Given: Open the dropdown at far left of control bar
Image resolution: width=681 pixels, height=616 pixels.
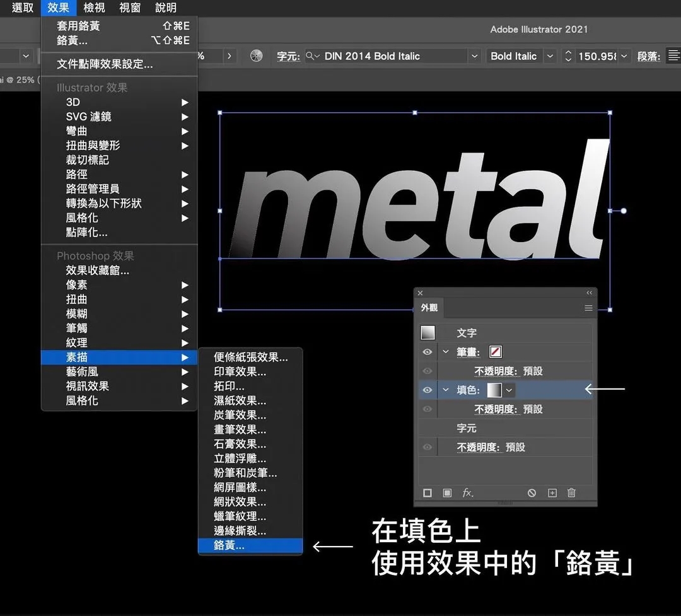Looking at the screenshot, I should [26, 55].
